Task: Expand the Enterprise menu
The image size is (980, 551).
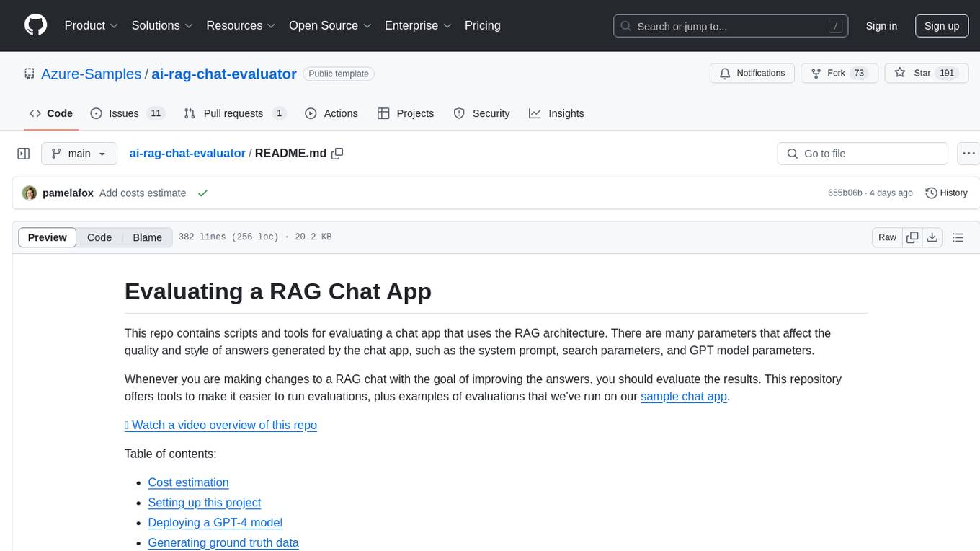Action: (x=419, y=25)
